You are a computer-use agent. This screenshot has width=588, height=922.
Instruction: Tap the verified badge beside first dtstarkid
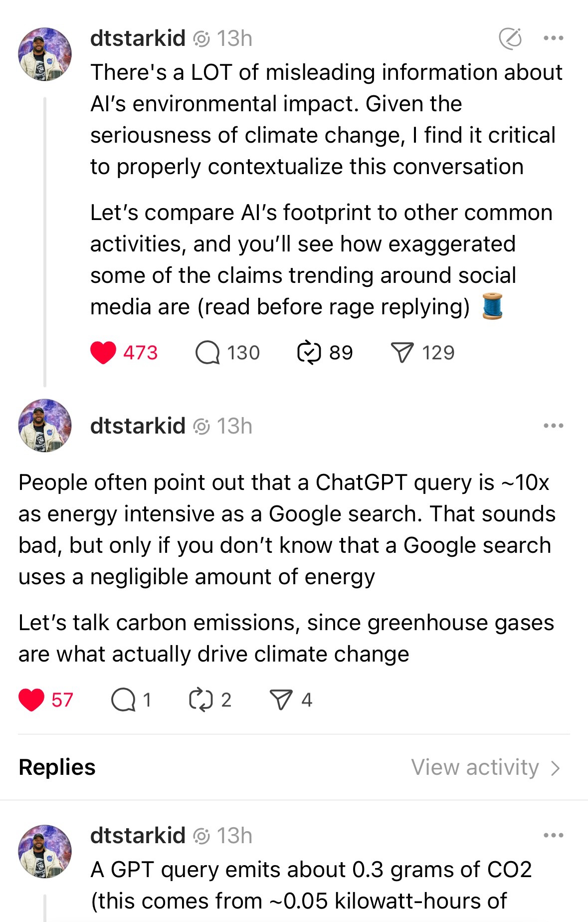(x=201, y=39)
